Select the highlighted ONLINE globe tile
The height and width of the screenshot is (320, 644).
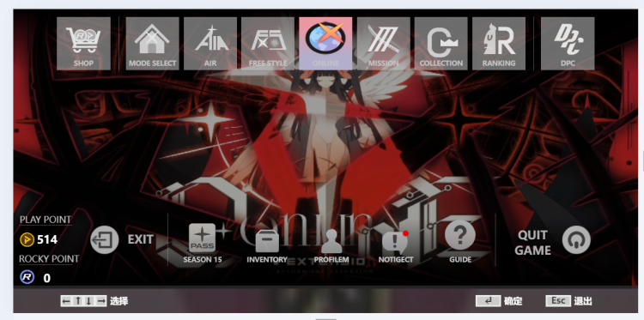(325, 44)
